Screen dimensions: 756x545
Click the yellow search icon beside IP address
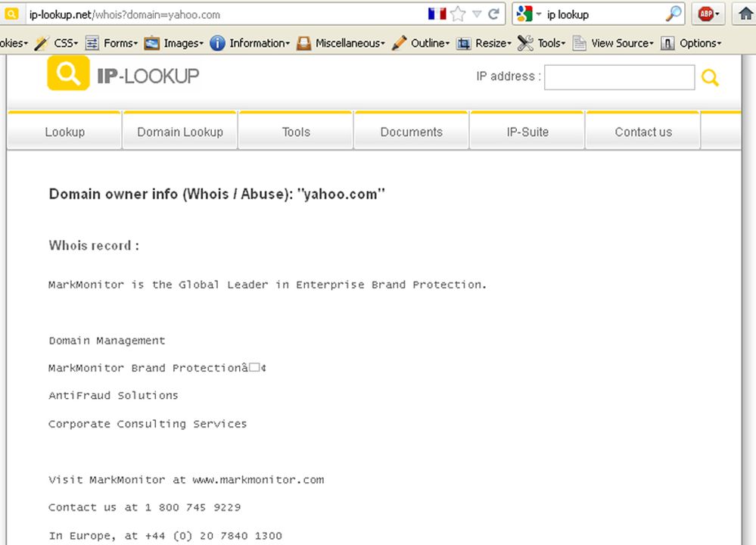point(710,77)
